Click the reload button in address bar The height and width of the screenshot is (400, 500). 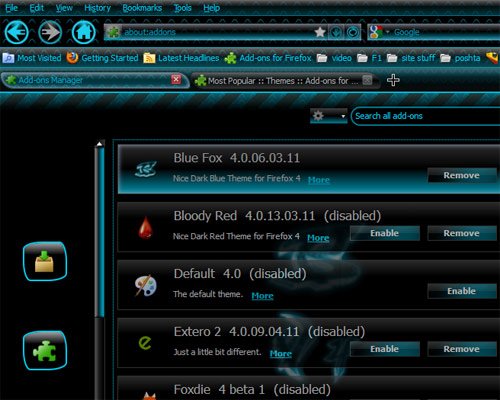point(353,32)
